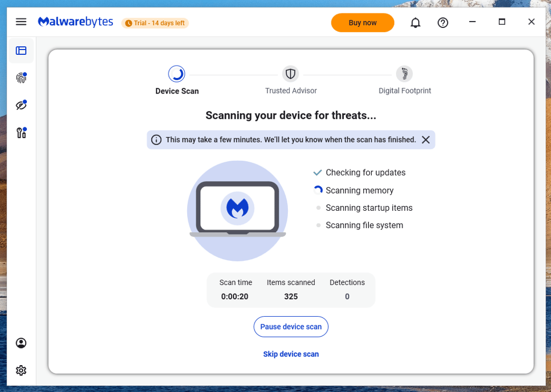Close the Malwarebytes window

point(531,22)
